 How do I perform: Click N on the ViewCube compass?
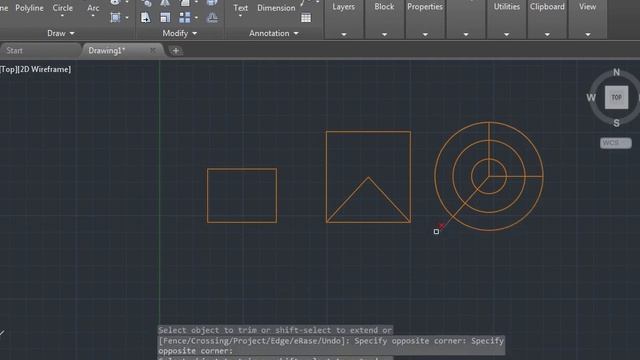click(x=616, y=72)
